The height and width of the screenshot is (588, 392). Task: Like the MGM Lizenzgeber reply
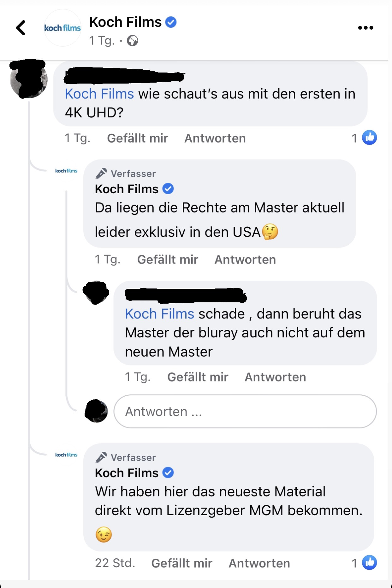[x=182, y=563]
